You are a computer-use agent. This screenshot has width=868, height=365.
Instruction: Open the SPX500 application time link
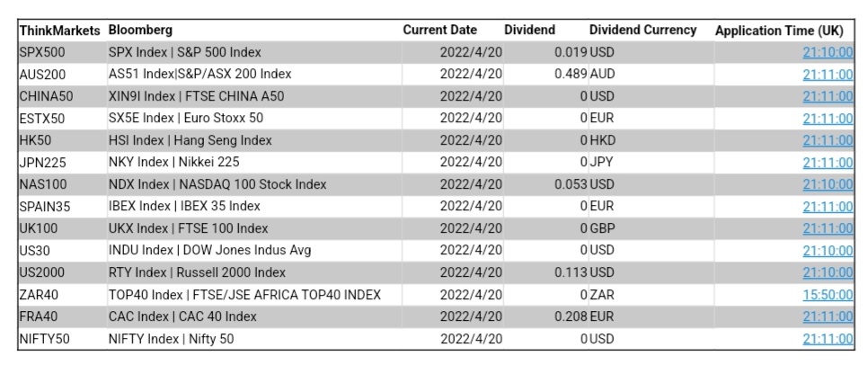828,52
